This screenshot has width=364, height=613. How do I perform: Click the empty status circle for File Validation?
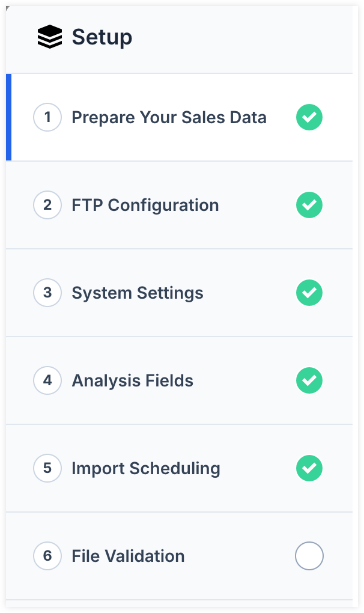point(309,556)
